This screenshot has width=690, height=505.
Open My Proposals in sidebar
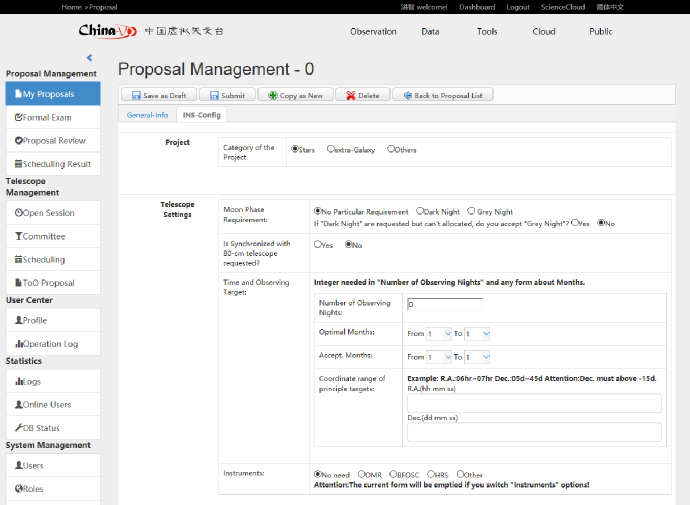click(52, 94)
